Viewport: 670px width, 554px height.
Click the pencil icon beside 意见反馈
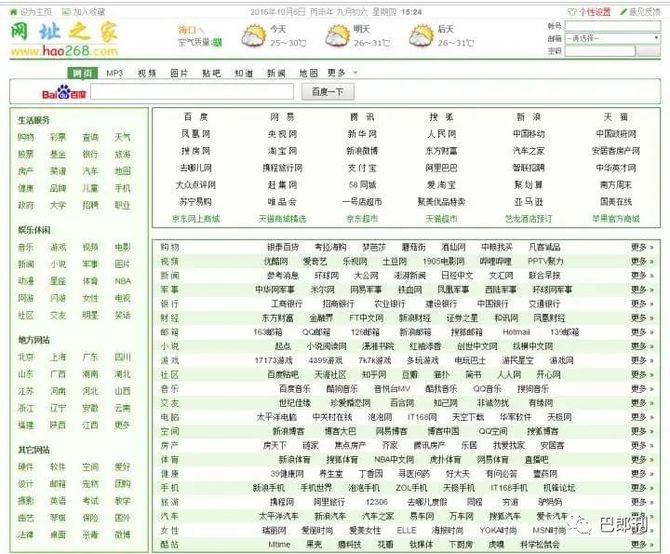click(x=623, y=12)
